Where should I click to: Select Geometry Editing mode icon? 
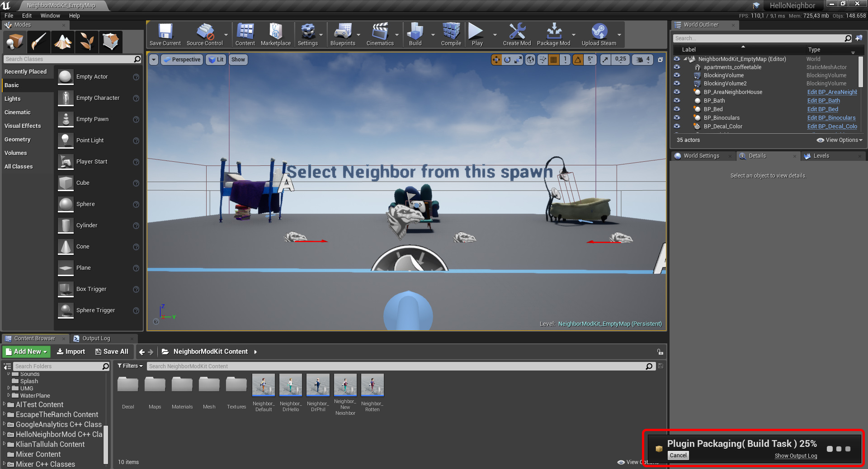pyautogui.click(x=111, y=42)
